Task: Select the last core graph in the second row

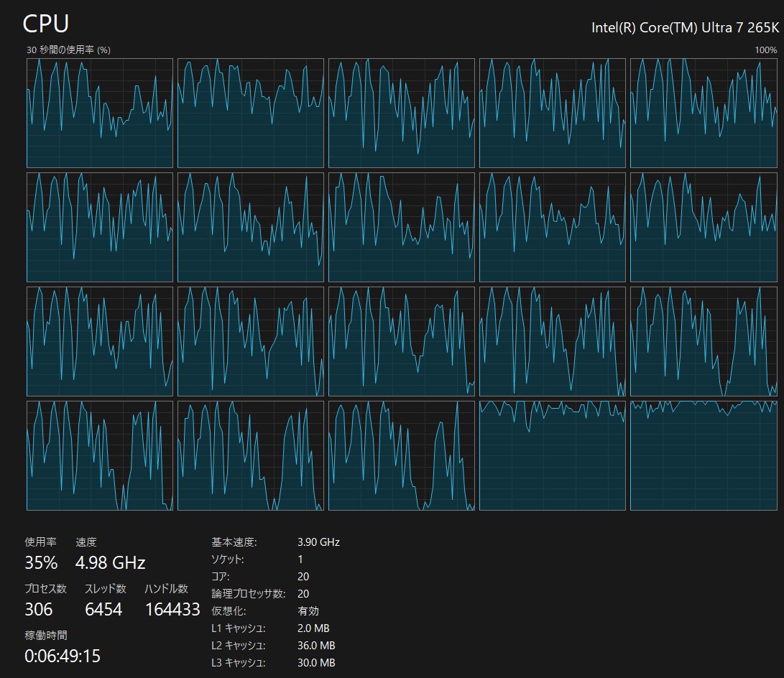Action: click(x=704, y=228)
